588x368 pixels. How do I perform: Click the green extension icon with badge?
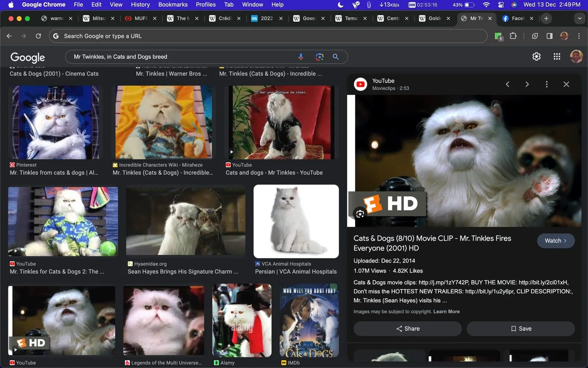498,36
